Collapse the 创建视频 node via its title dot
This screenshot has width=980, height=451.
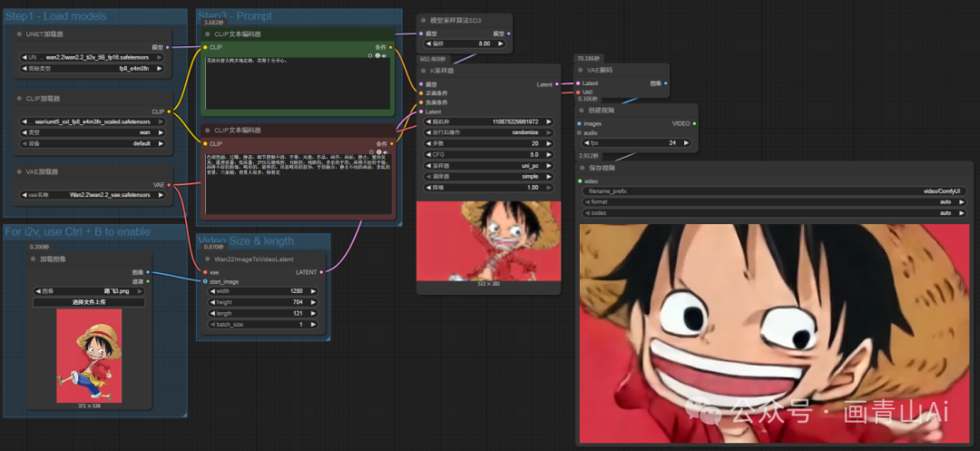tap(581, 111)
